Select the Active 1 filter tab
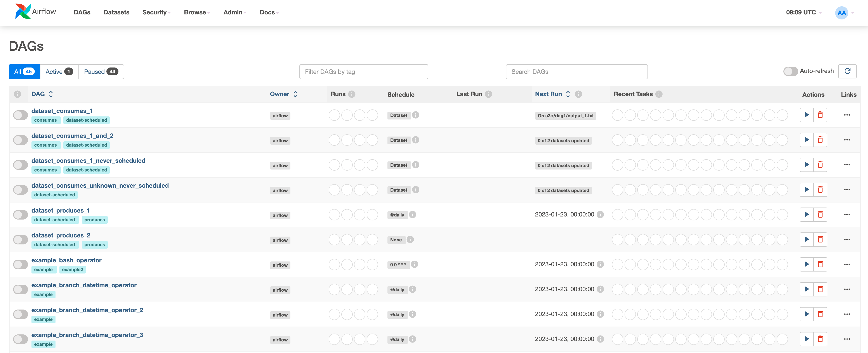 click(x=59, y=72)
